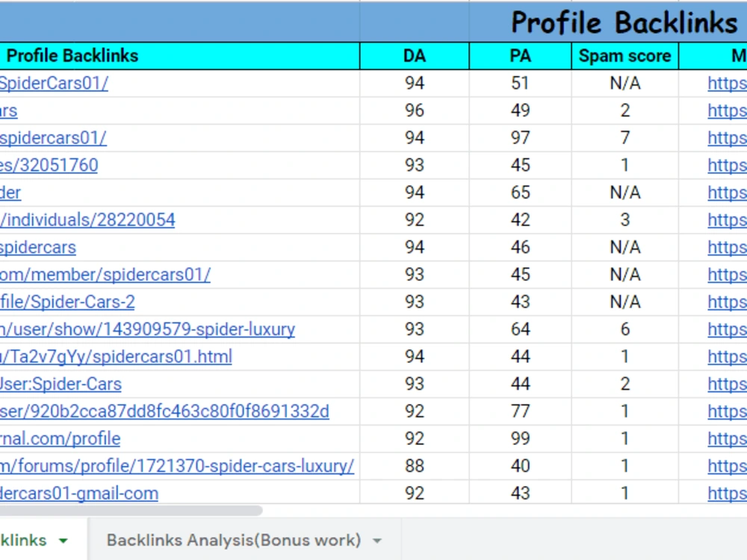Open the om/member/spidercars01/ link
The width and height of the screenshot is (747, 560).
point(105,275)
